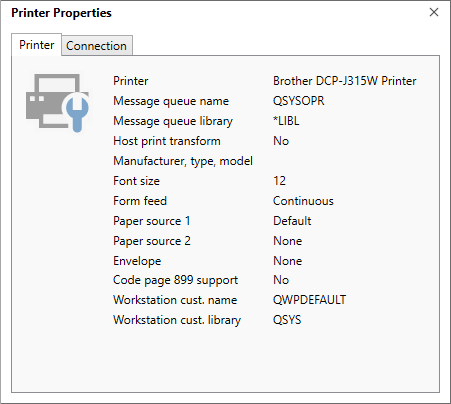Click the QSYSOPR message queue value
The width and height of the screenshot is (451, 404).
[x=298, y=101]
